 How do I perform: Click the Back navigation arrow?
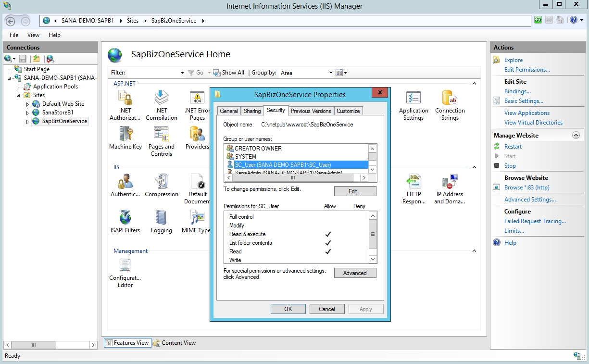pyautogui.click(x=11, y=21)
